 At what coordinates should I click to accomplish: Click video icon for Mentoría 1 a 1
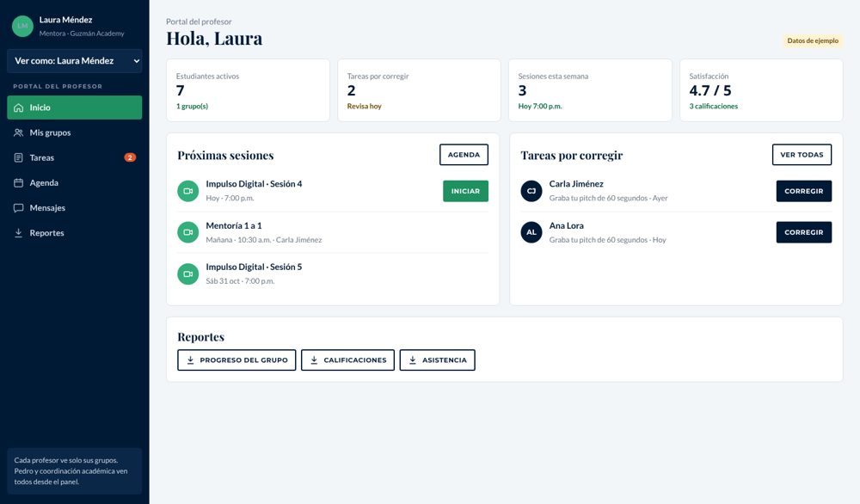point(188,232)
